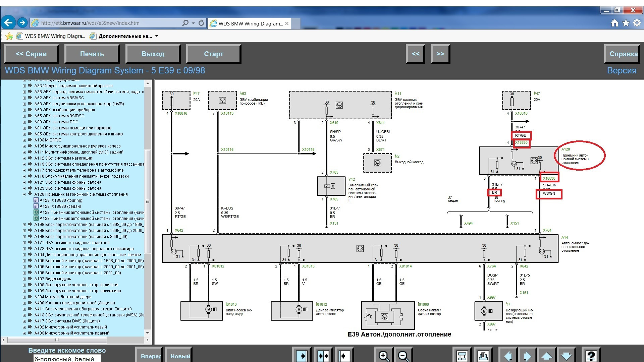644x362 pixels.
Task: Click the add-to-favorites bar star icon
Action: pos(9,36)
